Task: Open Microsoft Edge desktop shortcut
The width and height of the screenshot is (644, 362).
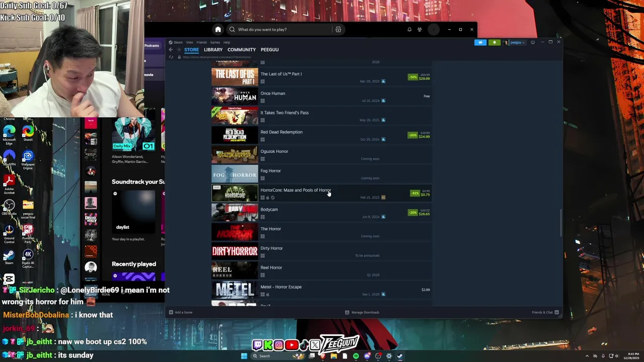Action: point(9,135)
